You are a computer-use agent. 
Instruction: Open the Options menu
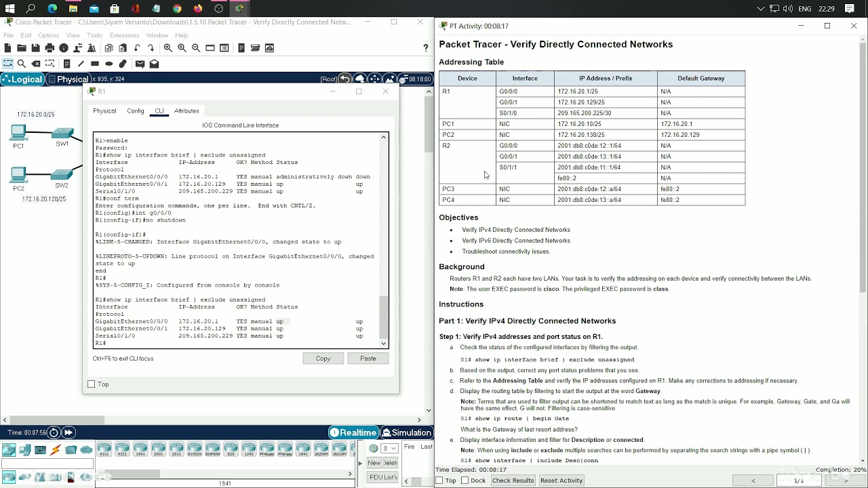(48, 35)
